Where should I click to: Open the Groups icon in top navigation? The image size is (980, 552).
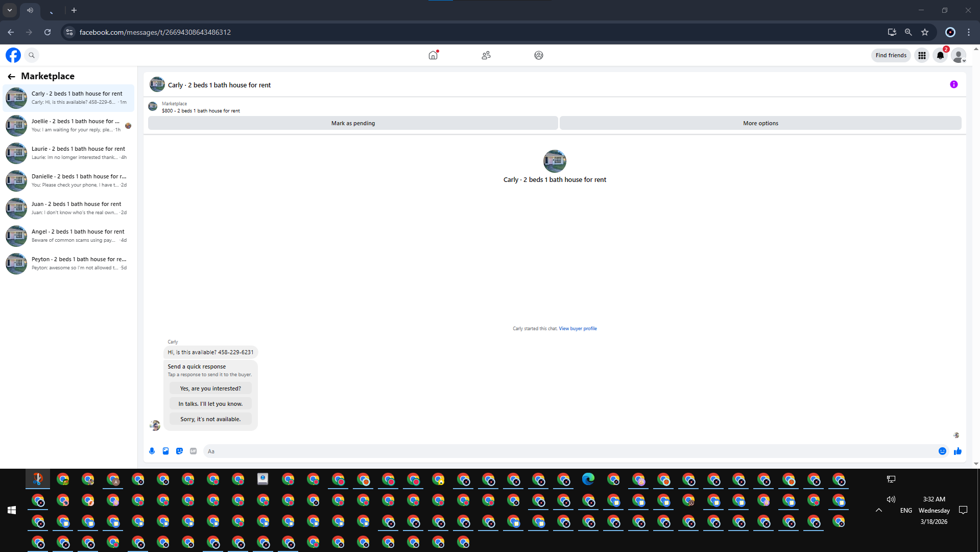coord(539,55)
